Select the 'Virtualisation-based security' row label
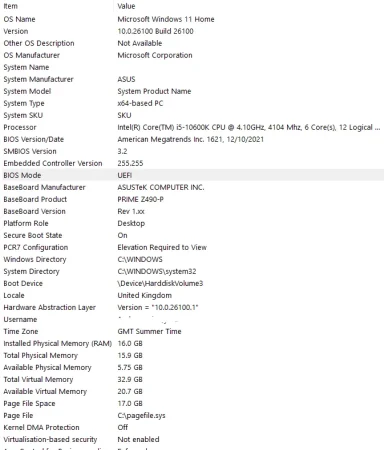The width and height of the screenshot is (384, 450). coord(50,440)
